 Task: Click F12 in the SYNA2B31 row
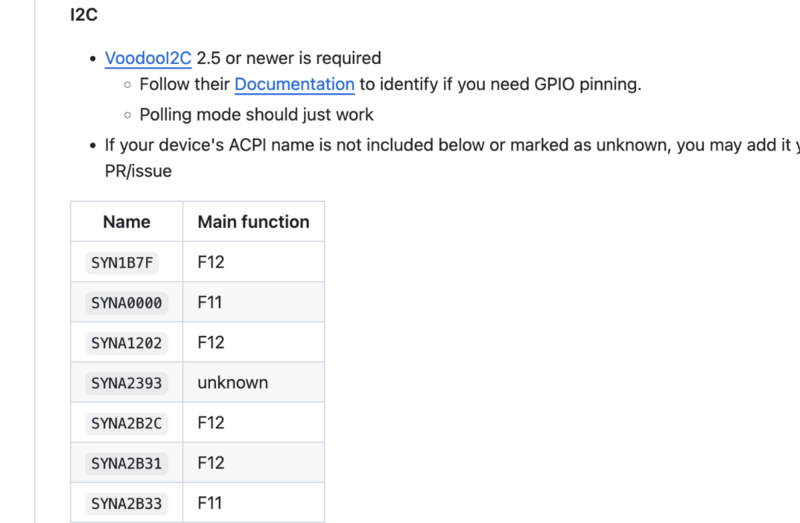pyautogui.click(x=211, y=463)
